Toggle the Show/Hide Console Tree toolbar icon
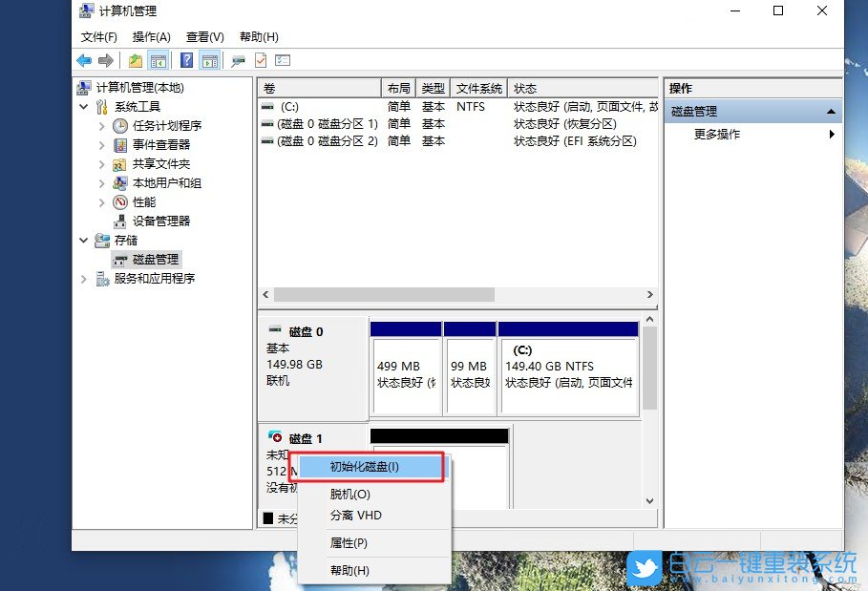The width and height of the screenshot is (868, 591). (x=159, y=59)
